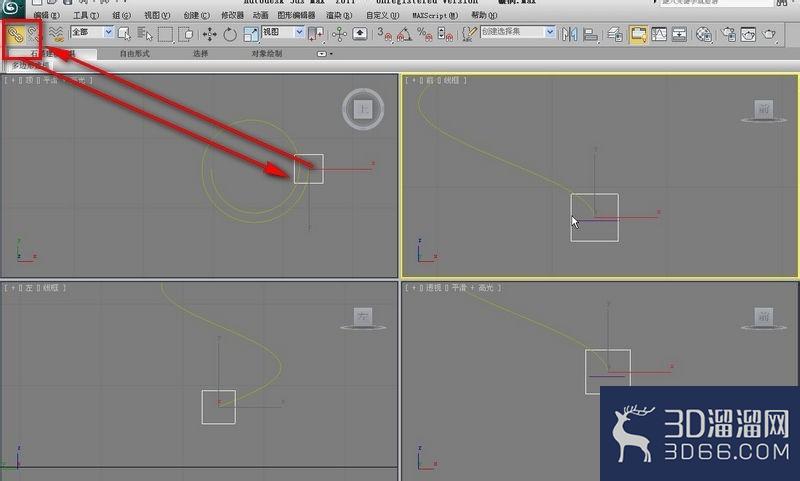This screenshot has height=481, width=800.
Task: Toggle the 3D Snaps button
Action: point(384,35)
